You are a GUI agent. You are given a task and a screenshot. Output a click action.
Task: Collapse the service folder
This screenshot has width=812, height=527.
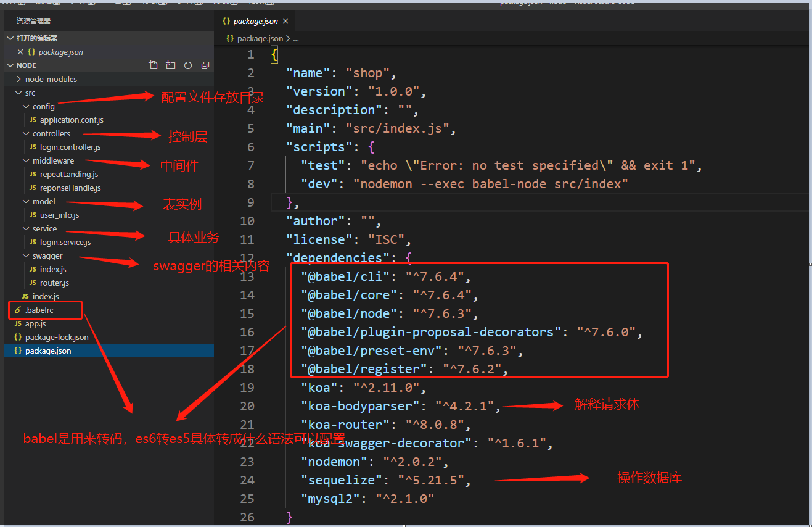[27, 228]
